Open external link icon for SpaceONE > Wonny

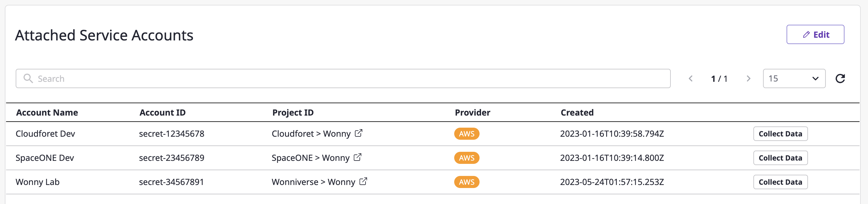pyautogui.click(x=357, y=158)
